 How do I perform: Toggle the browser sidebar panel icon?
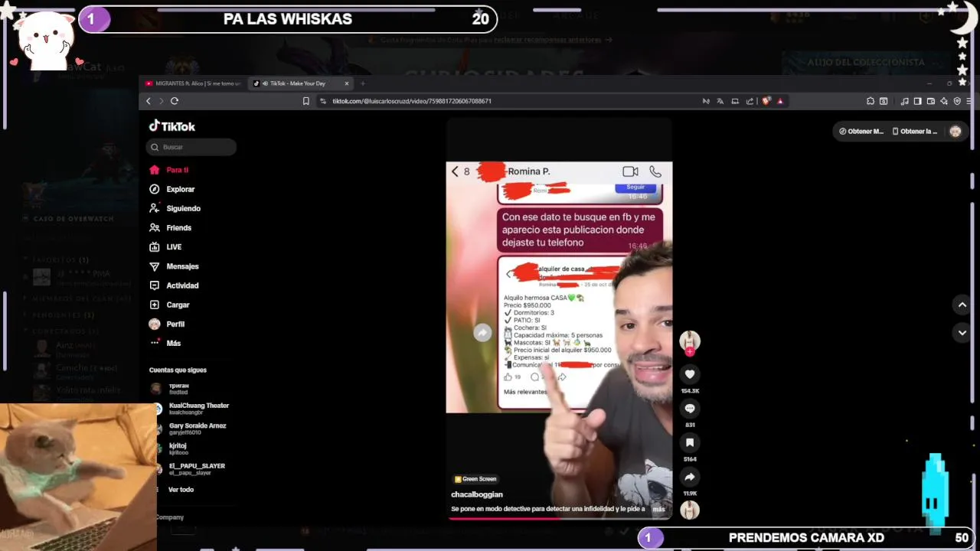click(x=917, y=101)
